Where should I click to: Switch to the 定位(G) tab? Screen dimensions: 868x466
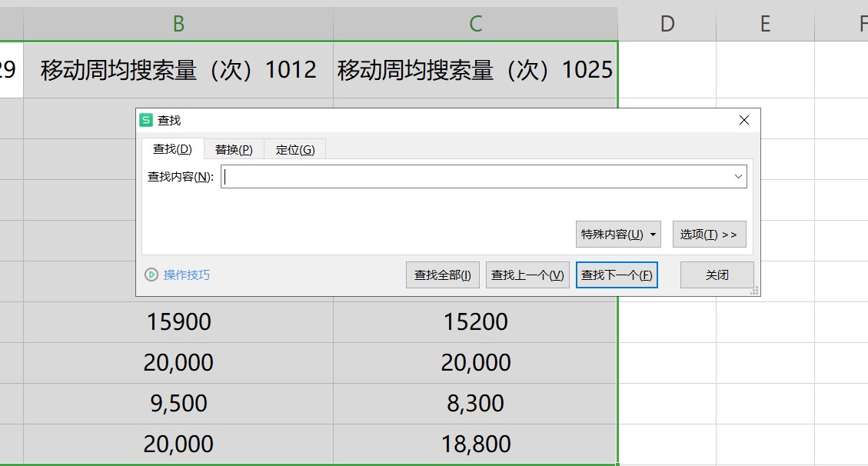click(294, 149)
